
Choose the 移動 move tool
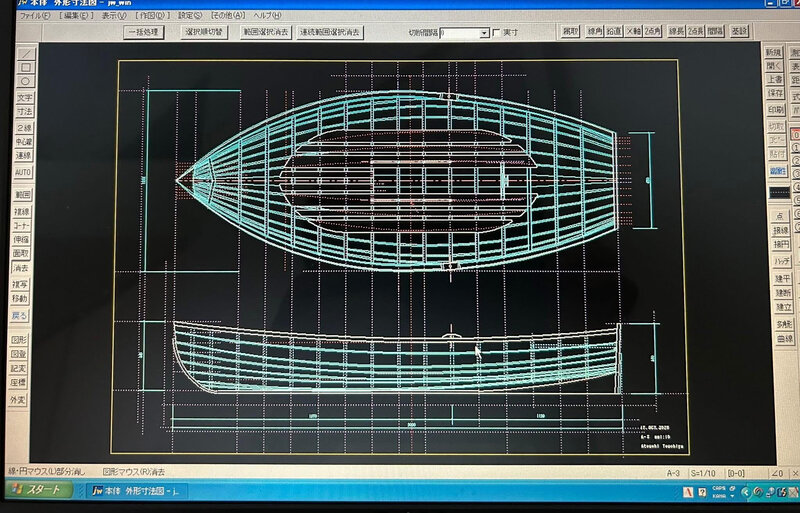tap(19, 298)
